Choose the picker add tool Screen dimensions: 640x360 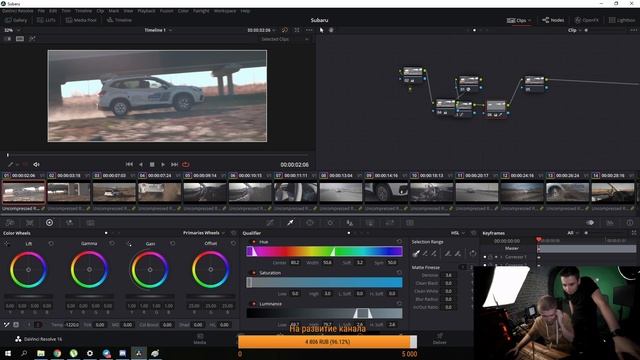pyautogui.click(x=434, y=253)
